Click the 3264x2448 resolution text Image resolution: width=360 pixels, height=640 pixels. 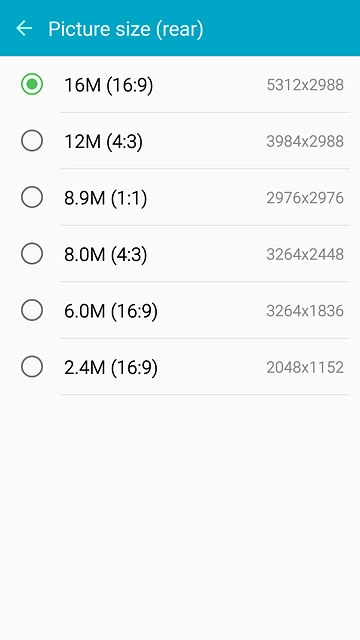tap(305, 254)
